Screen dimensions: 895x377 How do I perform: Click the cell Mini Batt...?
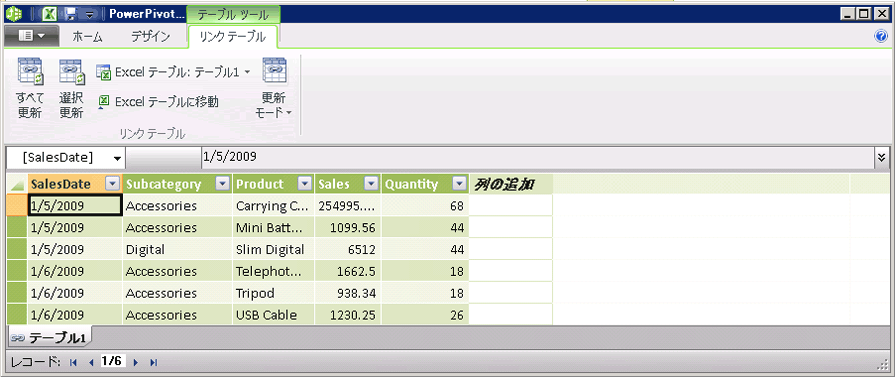(273, 227)
